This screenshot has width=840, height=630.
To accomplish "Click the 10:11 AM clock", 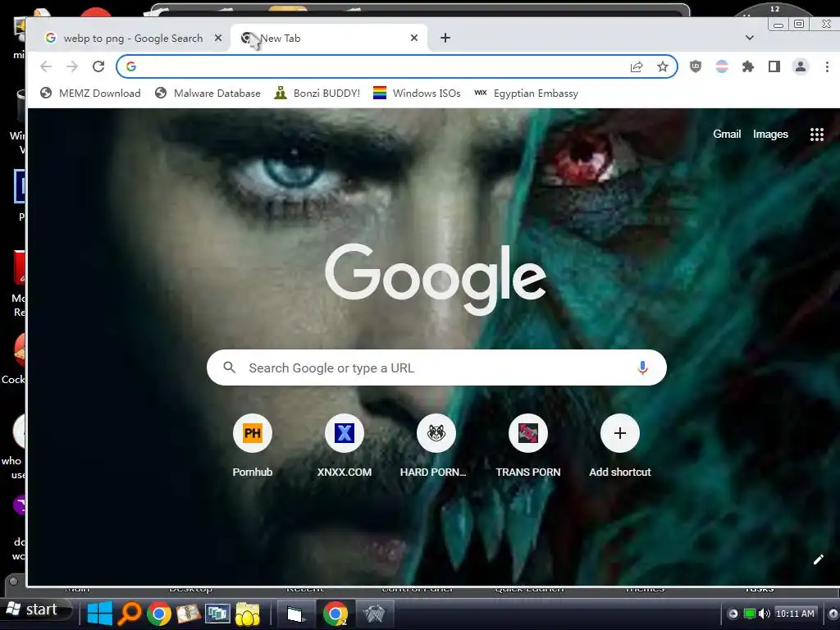I will (795, 614).
